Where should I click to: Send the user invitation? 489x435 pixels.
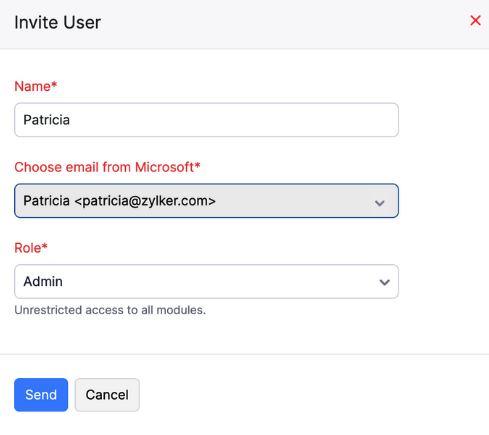coord(41,395)
